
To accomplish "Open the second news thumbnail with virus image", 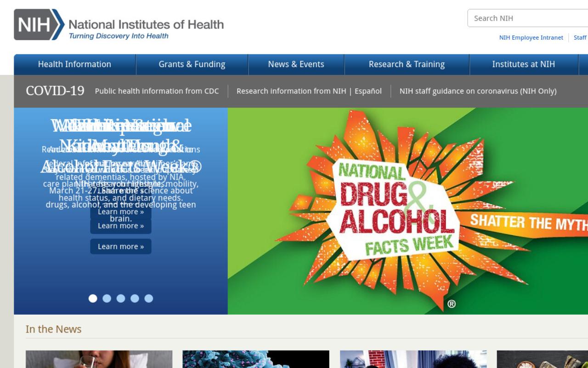I will [256, 359].
